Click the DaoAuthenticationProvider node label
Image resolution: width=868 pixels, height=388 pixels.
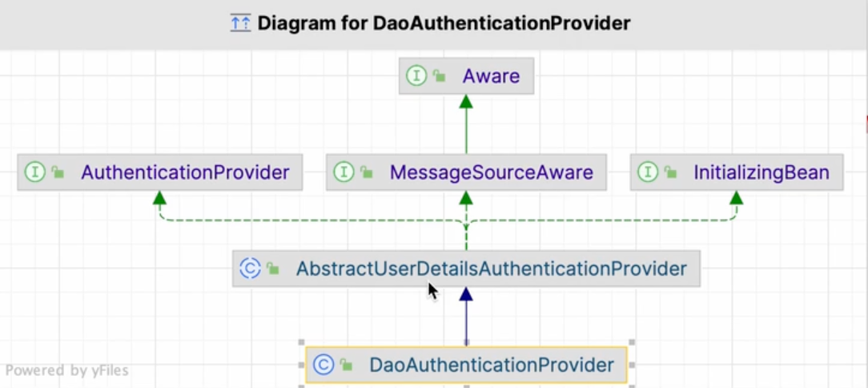tap(491, 366)
